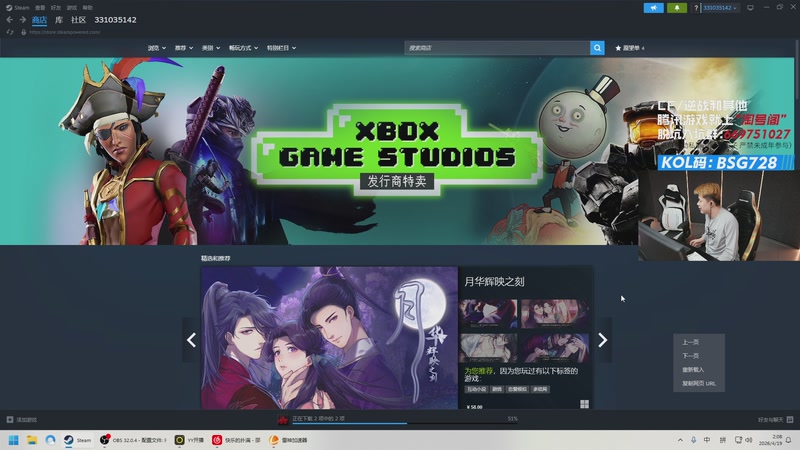Open the 月华辉映之刻 game title
800x450 pixels.
point(494,282)
